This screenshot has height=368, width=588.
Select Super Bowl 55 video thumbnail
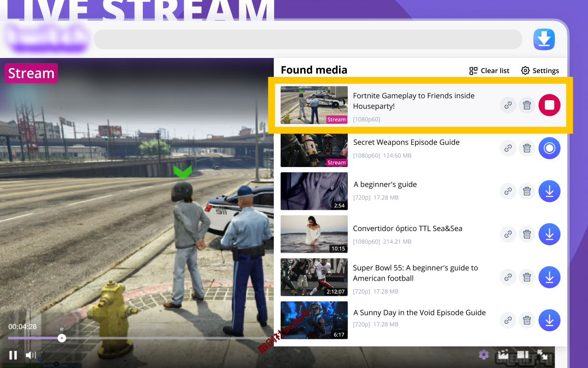(x=314, y=277)
